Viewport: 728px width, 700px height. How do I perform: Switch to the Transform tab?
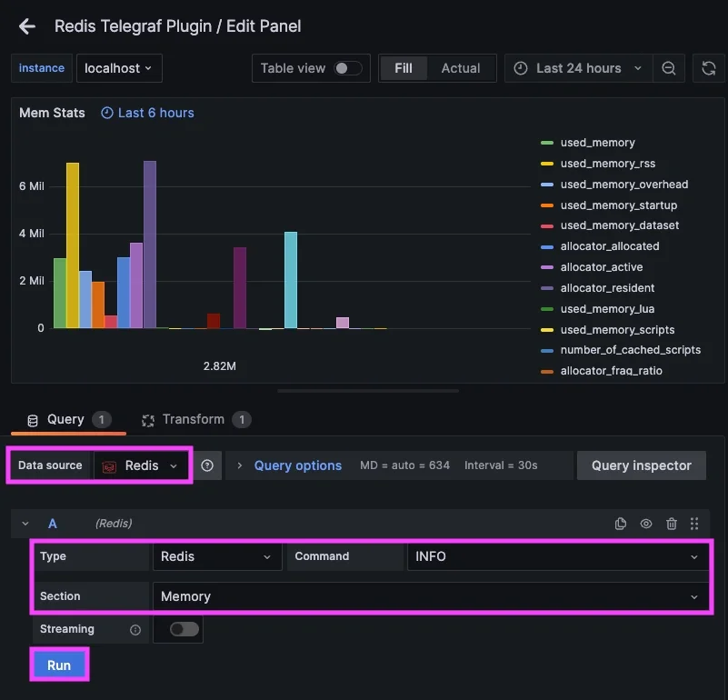pos(195,419)
